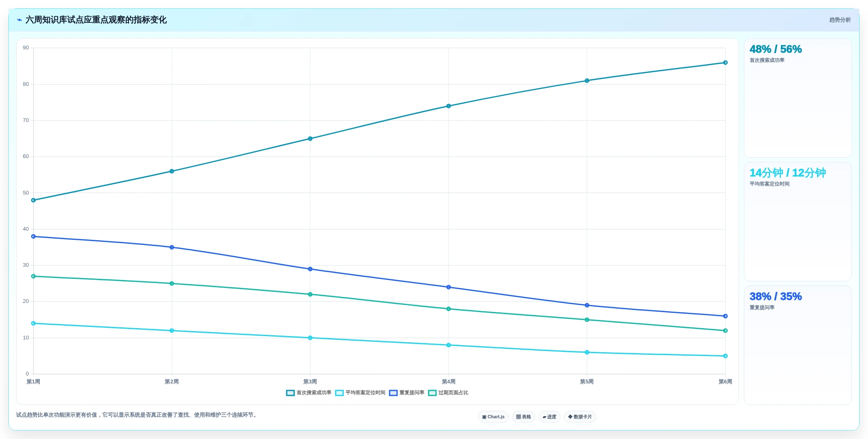The image size is (868, 439).
Task: Click the chart title 六周知识库试点应重点观察的指标变化
Action: (96, 20)
